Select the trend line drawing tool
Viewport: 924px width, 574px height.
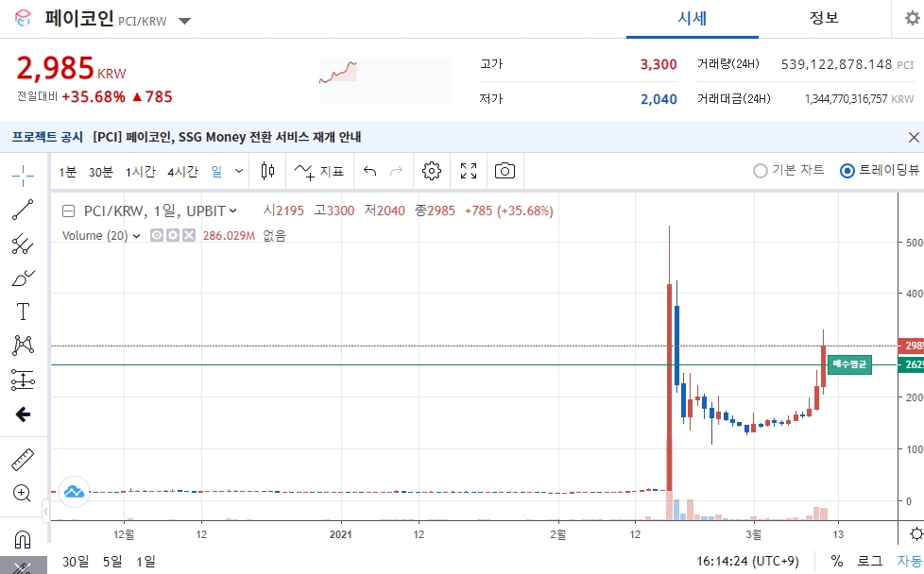click(x=23, y=210)
